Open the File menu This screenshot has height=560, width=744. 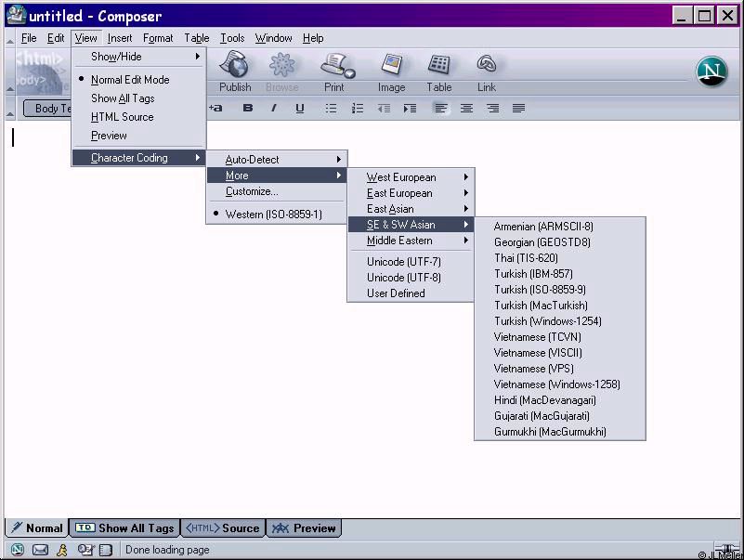(x=29, y=38)
